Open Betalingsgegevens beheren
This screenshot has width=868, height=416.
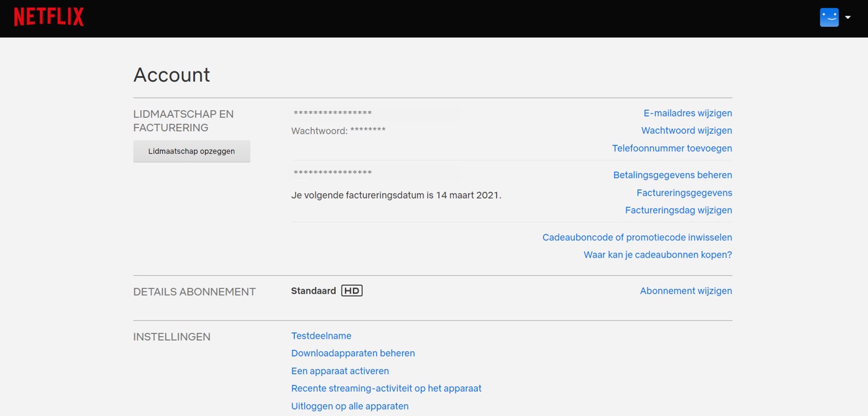[x=672, y=175]
